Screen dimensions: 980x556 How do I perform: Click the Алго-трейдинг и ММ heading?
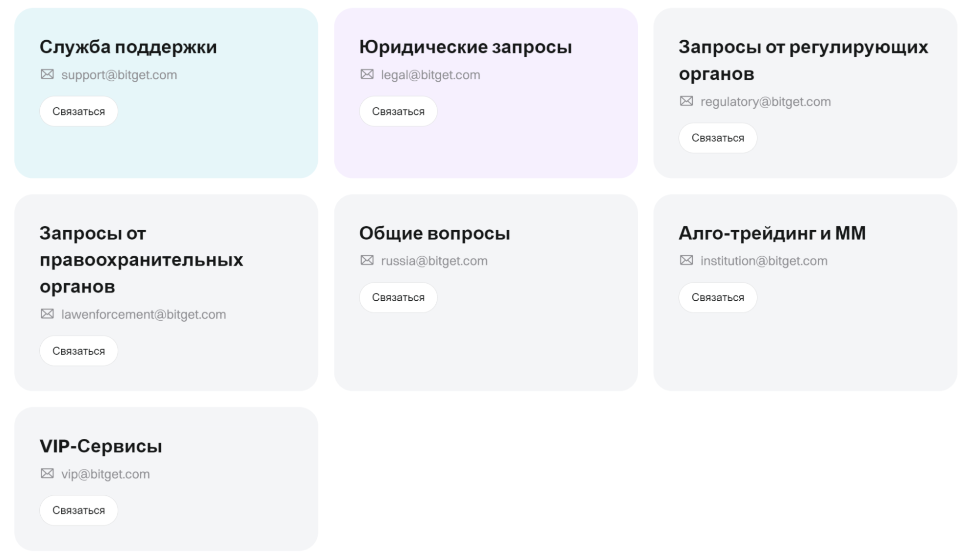click(772, 233)
